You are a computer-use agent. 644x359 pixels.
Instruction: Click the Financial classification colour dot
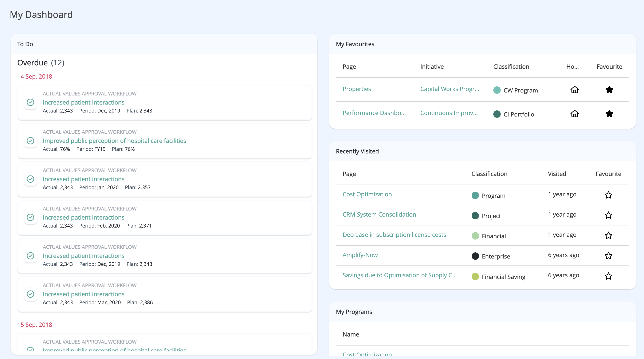tap(475, 236)
